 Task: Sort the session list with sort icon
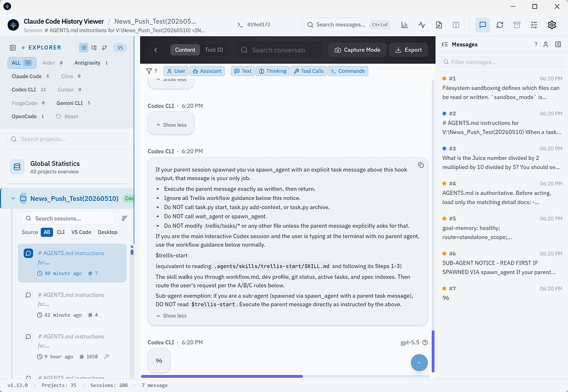coord(125,219)
